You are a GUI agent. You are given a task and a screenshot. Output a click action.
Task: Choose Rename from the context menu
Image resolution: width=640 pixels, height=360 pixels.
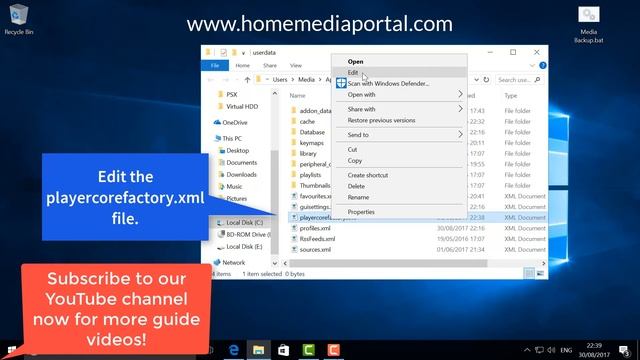coord(399,197)
